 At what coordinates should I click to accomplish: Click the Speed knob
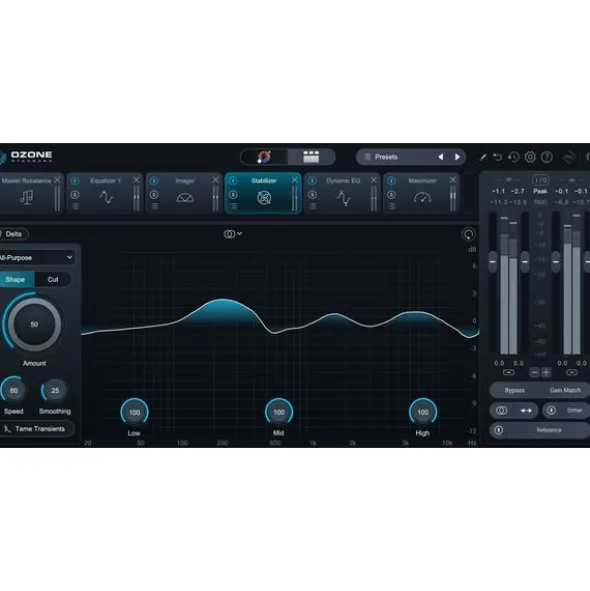click(x=14, y=390)
